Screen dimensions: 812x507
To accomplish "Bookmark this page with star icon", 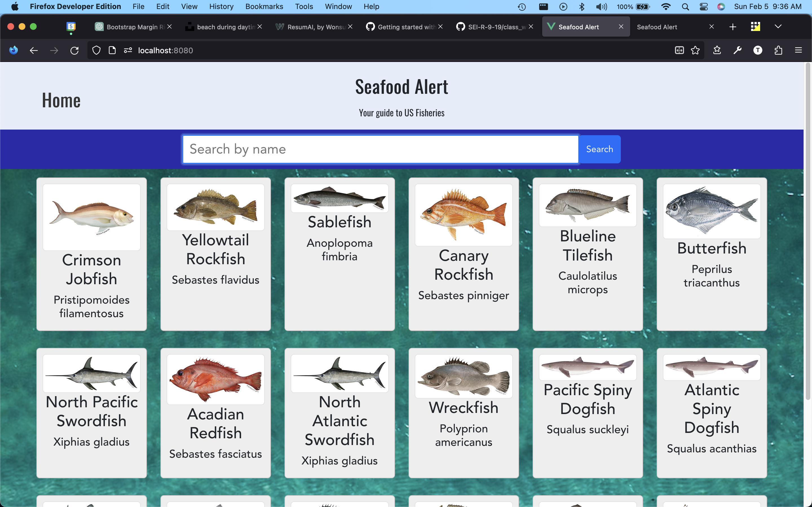I will click(x=695, y=50).
